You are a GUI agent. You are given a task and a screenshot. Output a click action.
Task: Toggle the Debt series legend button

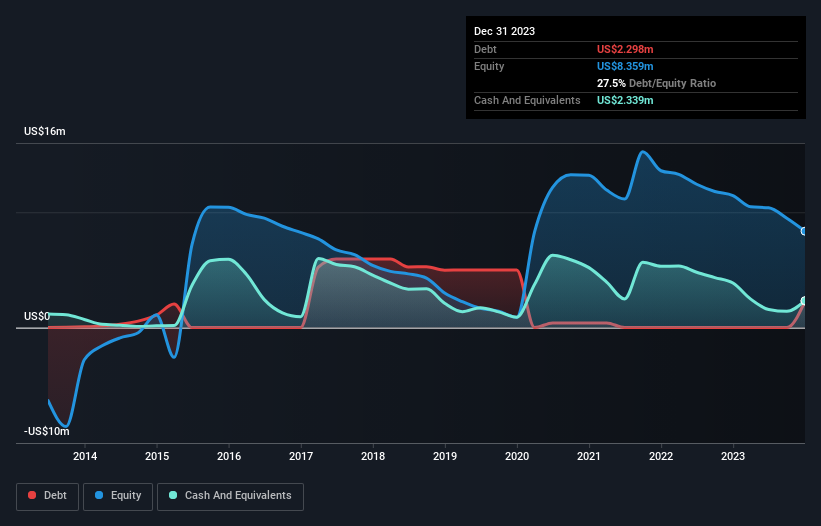(47, 496)
